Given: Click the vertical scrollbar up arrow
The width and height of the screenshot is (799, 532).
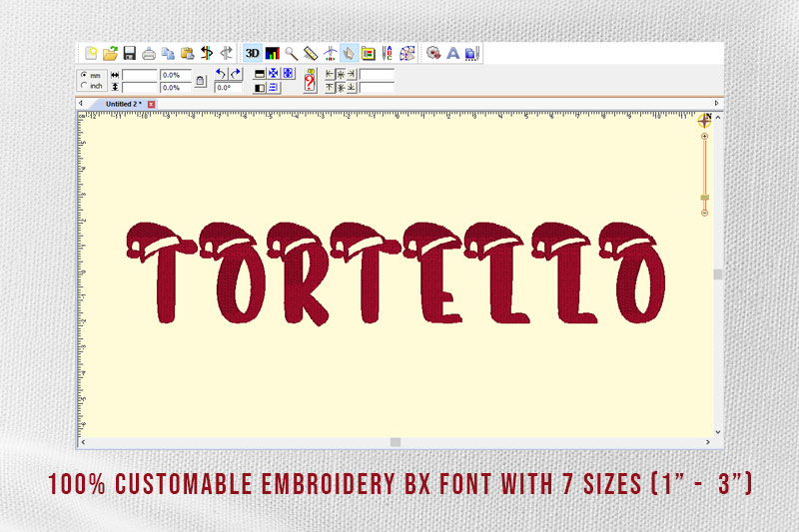Looking at the screenshot, I should 717,118.
